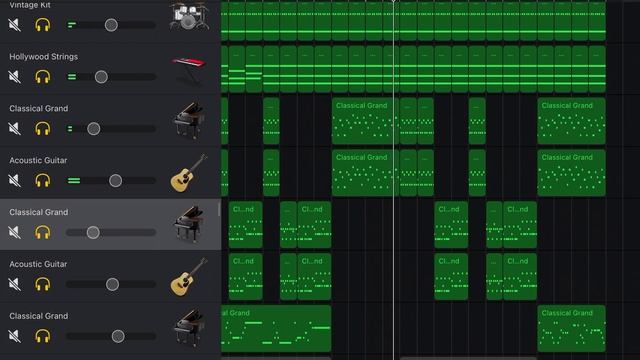Click volume knob of Acoustic Guitar below highlighted track
640x360 pixels.
[x=112, y=284]
